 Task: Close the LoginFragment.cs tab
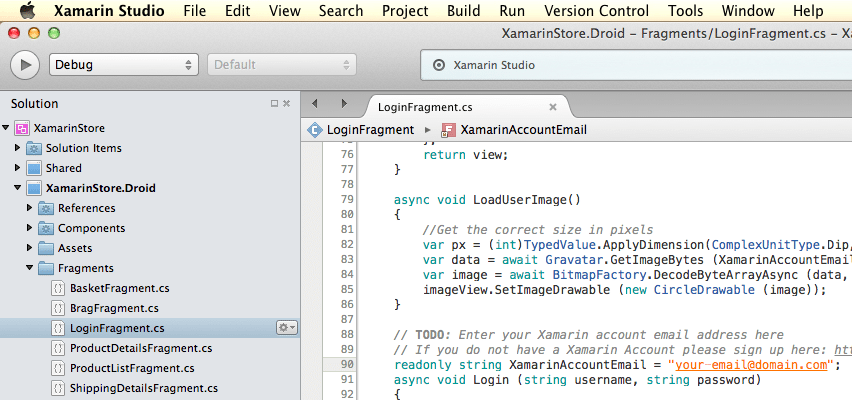coord(553,107)
